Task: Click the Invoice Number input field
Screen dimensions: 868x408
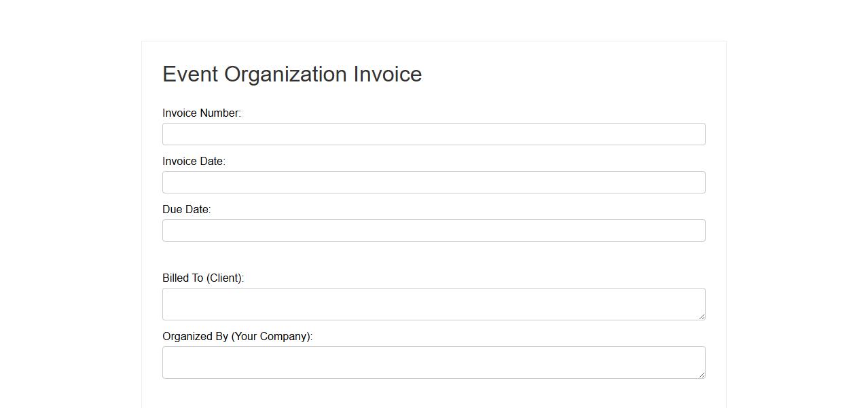Action: pyautogui.click(x=433, y=134)
